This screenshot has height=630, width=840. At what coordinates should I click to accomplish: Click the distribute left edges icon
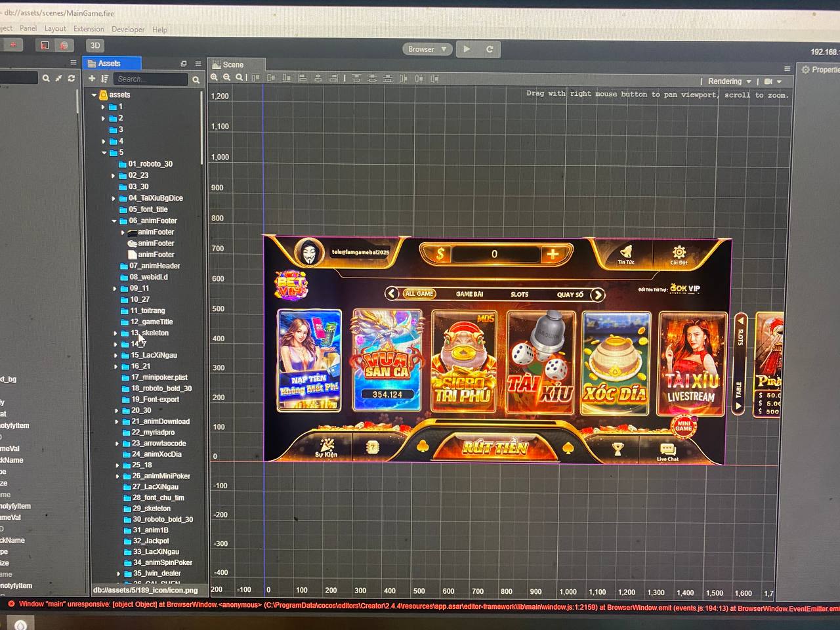(403, 78)
